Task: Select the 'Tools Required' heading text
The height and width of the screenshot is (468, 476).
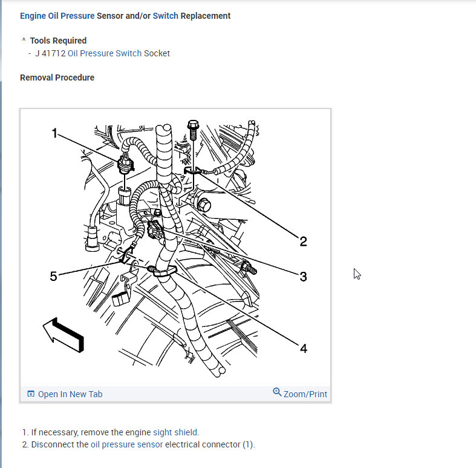Action: coord(58,41)
